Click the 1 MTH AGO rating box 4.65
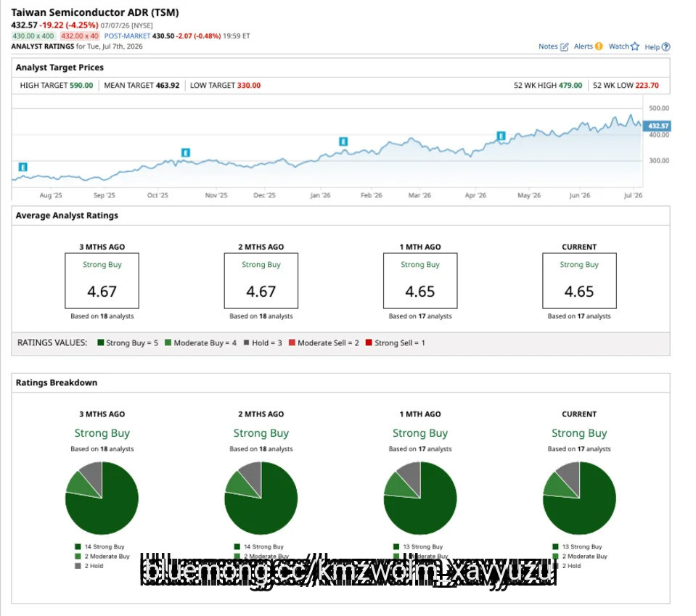696x616 pixels. coord(420,281)
